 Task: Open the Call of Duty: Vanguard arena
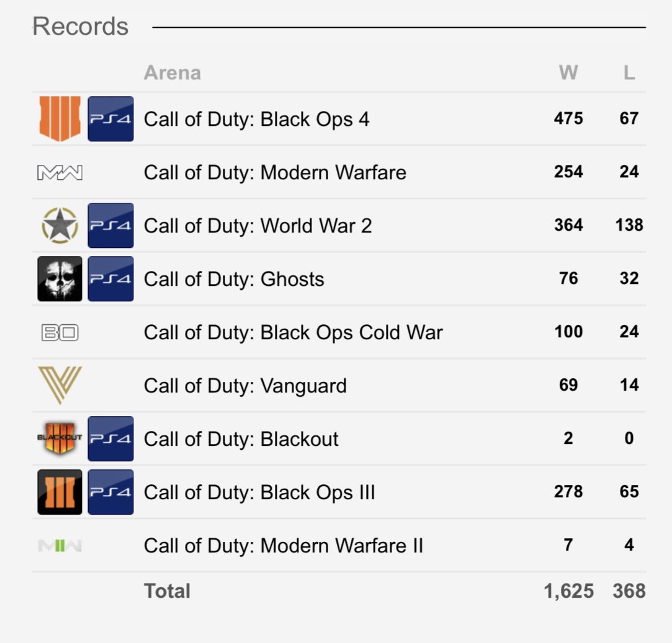tap(245, 386)
